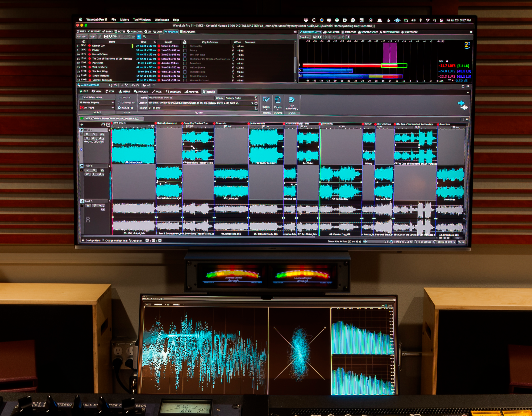
Task: Click the preset icon beside Format field
Action: (x=256, y=108)
